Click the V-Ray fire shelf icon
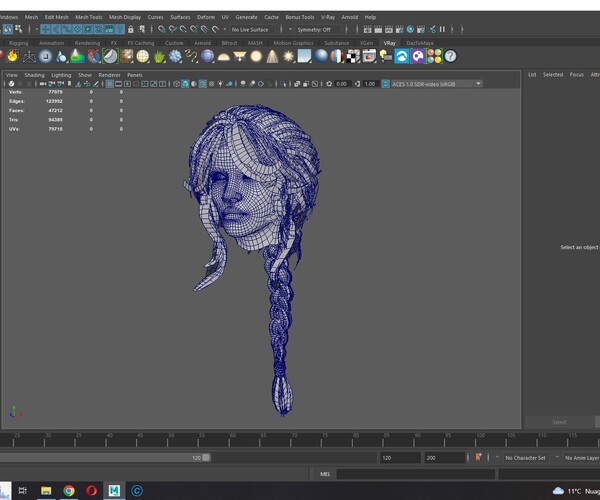 pyautogui.click(x=13, y=56)
